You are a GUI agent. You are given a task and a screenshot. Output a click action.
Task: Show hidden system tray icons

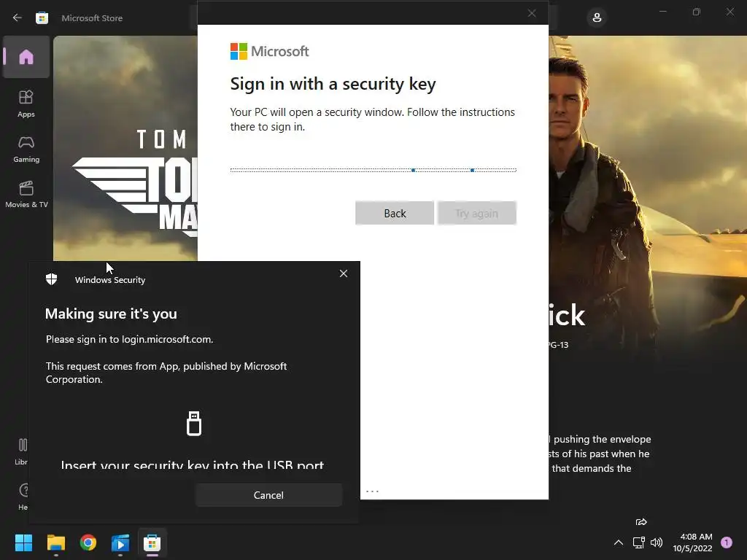pyautogui.click(x=619, y=542)
